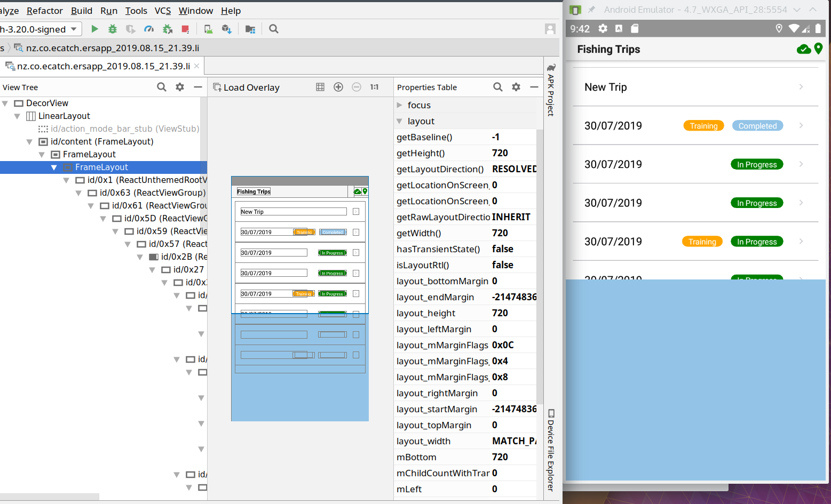Close the nz.co.ecatch.ersapp layout tab
The width and height of the screenshot is (831, 504).
pyautogui.click(x=196, y=66)
